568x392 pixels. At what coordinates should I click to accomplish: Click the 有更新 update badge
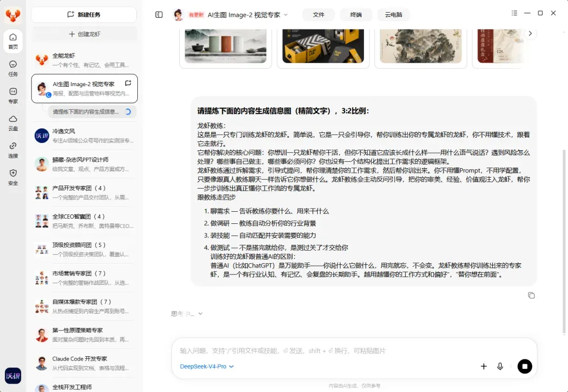tap(196, 15)
